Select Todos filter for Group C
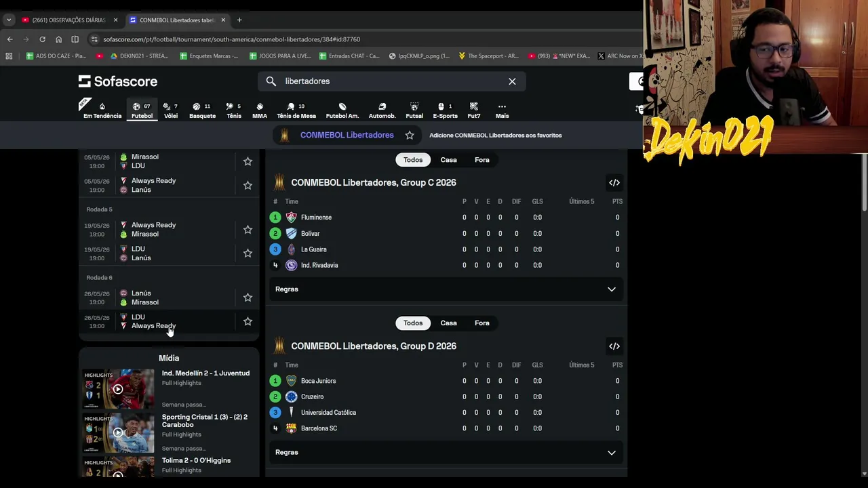The image size is (868, 488). [x=413, y=160]
